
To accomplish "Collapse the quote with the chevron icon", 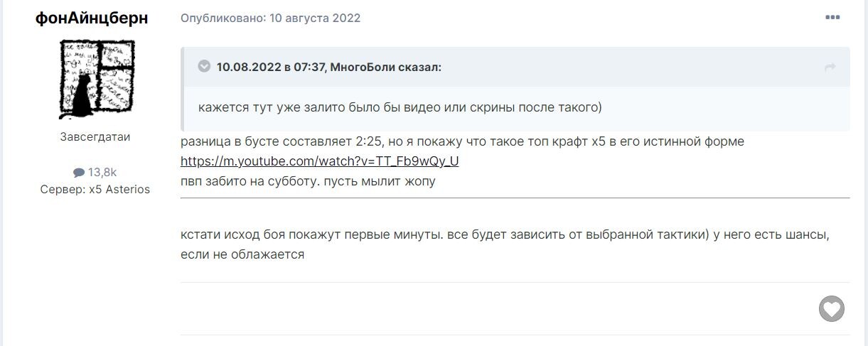I will pos(204,67).
